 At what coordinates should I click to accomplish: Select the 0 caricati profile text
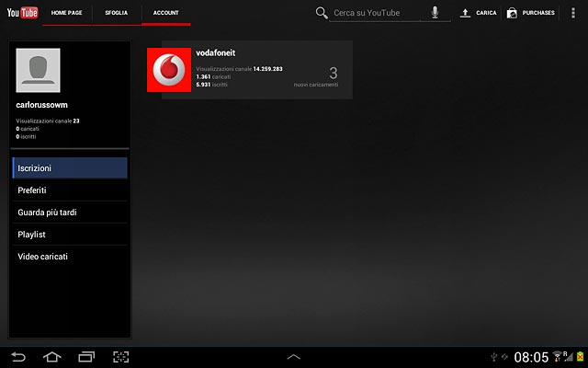tap(28, 129)
